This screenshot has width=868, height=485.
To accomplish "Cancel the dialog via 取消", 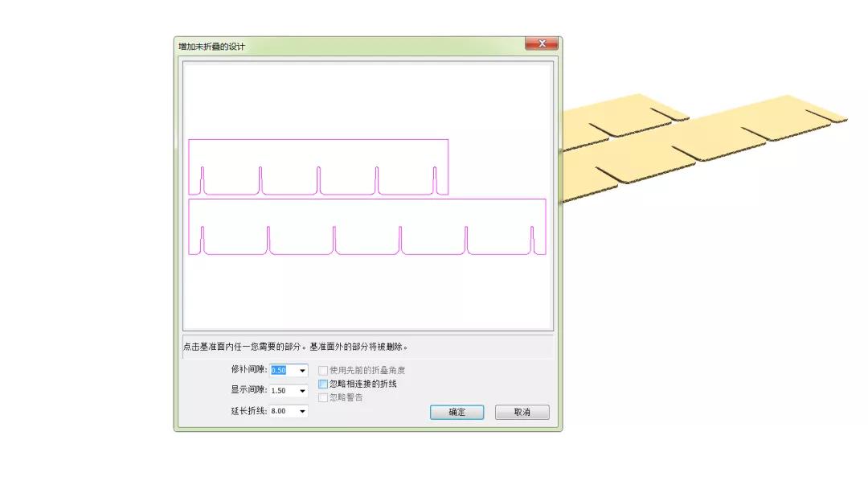I will pos(522,412).
